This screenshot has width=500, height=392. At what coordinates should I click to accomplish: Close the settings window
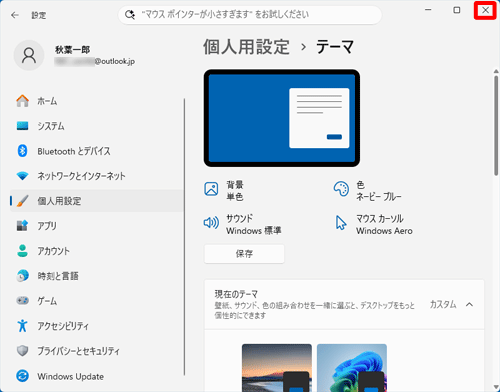[485, 10]
